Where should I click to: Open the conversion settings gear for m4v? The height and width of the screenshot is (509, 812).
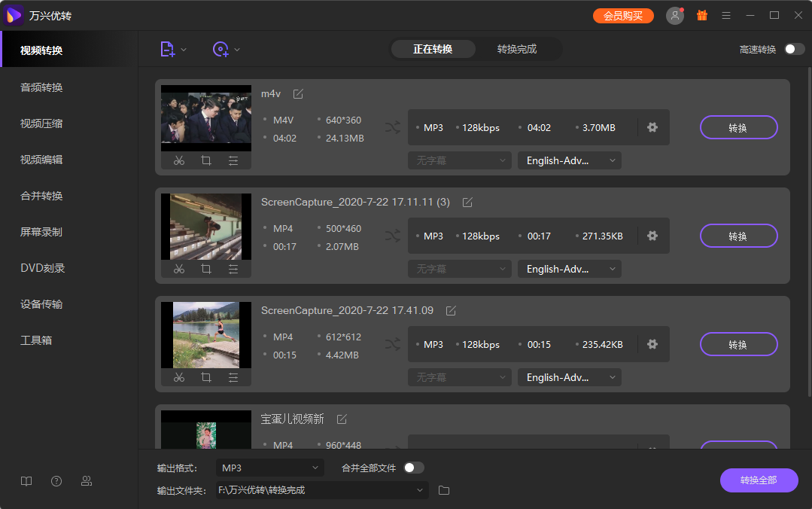[x=652, y=127]
